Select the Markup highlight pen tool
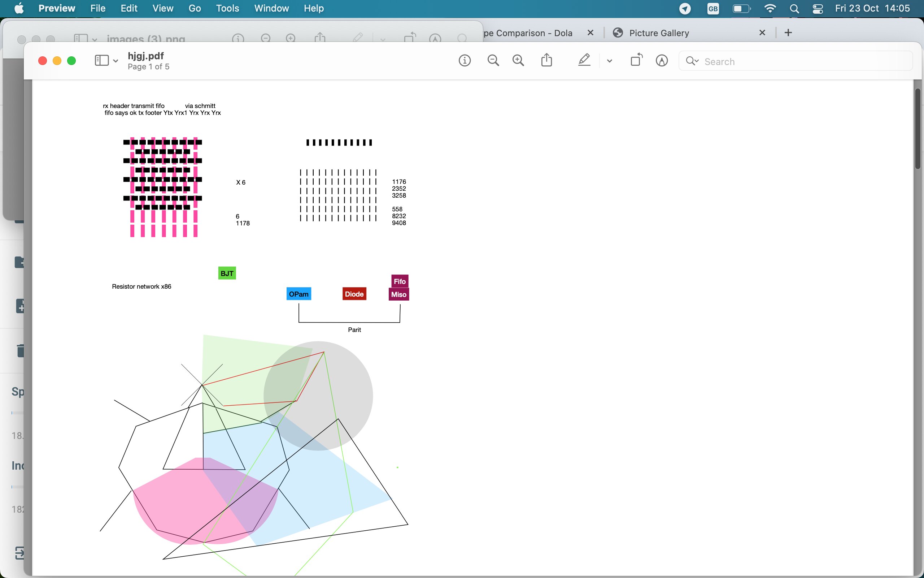The width and height of the screenshot is (924, 578). point(584,60)
